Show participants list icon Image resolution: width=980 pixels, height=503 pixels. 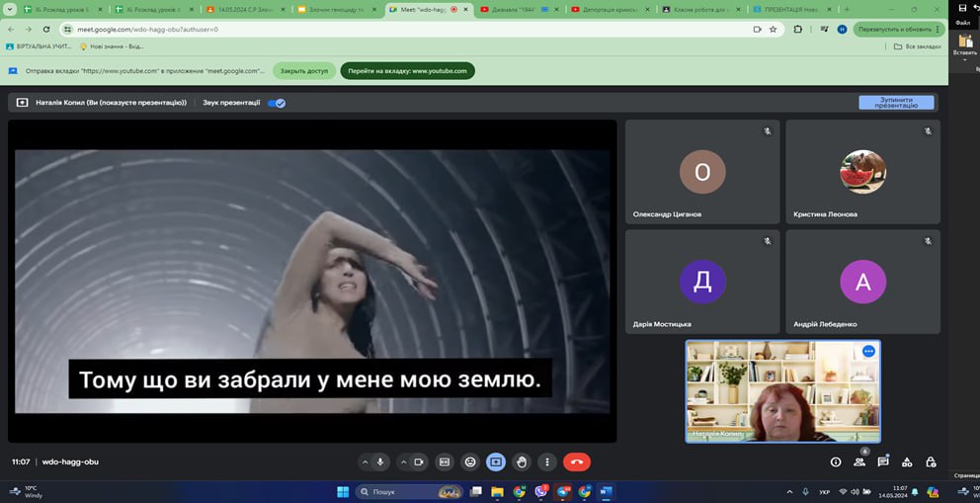pos(859,461)
